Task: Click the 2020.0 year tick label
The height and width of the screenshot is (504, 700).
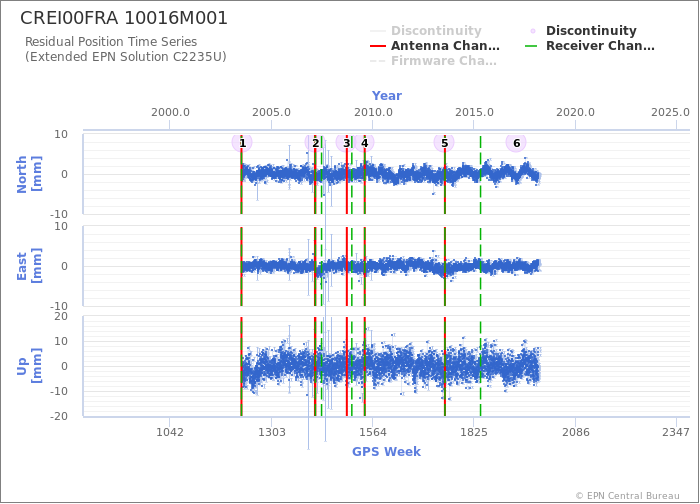Action: coord(575,112)
